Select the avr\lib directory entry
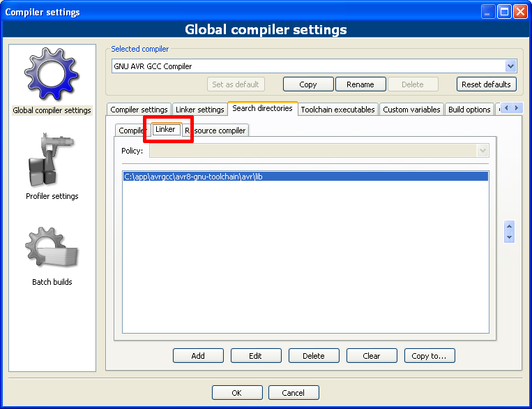The width and height of the screenshot is (532, 409). (305, 177)
